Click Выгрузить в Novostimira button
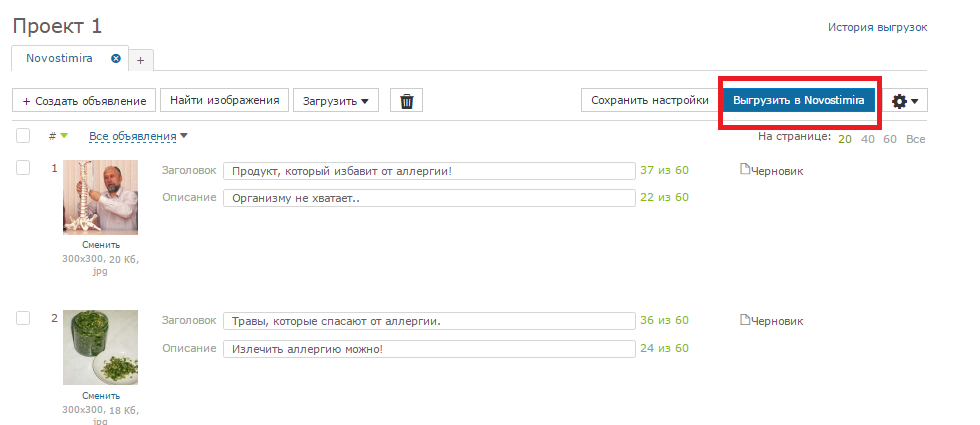This screenshot has height=425, width=980. [x=799, y=100]
